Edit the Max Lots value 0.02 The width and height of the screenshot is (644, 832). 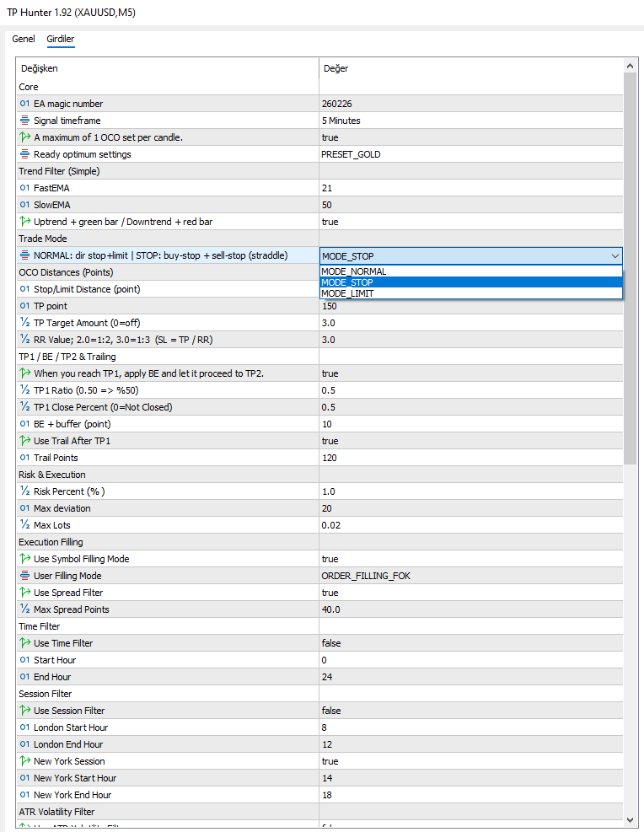tap(471, 525)
